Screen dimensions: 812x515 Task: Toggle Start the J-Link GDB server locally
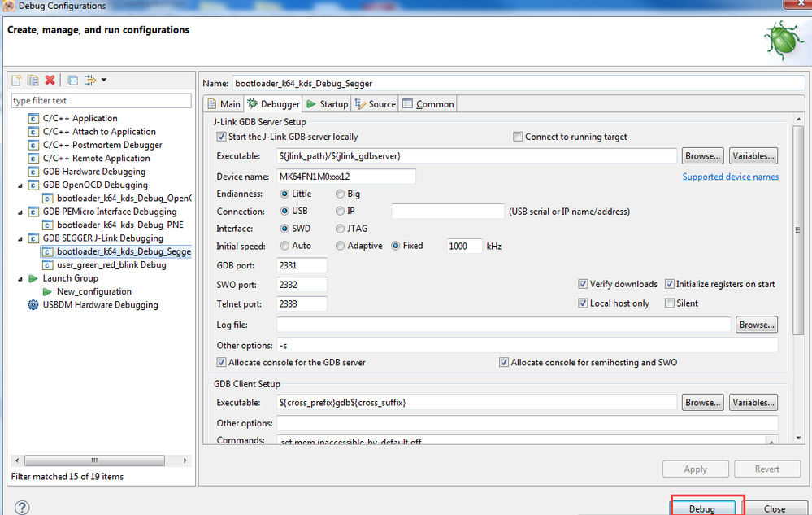click(221, 137)
